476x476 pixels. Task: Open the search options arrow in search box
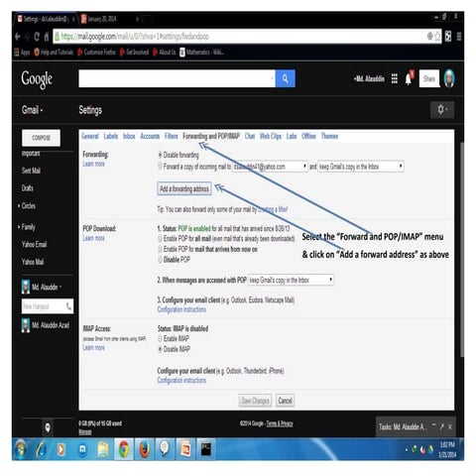pyautogui.click(x=272, y=78)
